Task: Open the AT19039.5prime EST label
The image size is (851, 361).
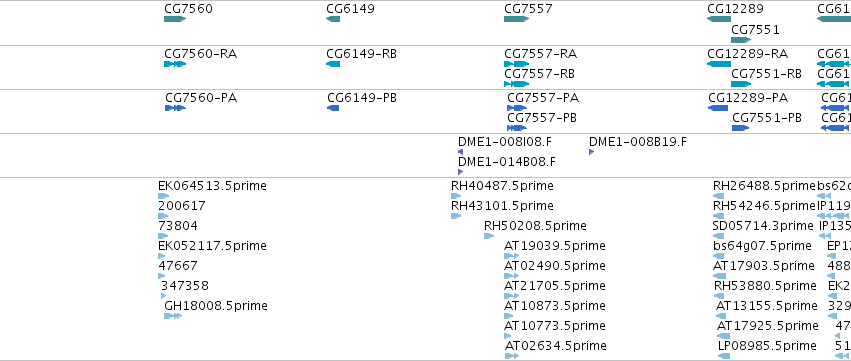Action: pos(554,245)
